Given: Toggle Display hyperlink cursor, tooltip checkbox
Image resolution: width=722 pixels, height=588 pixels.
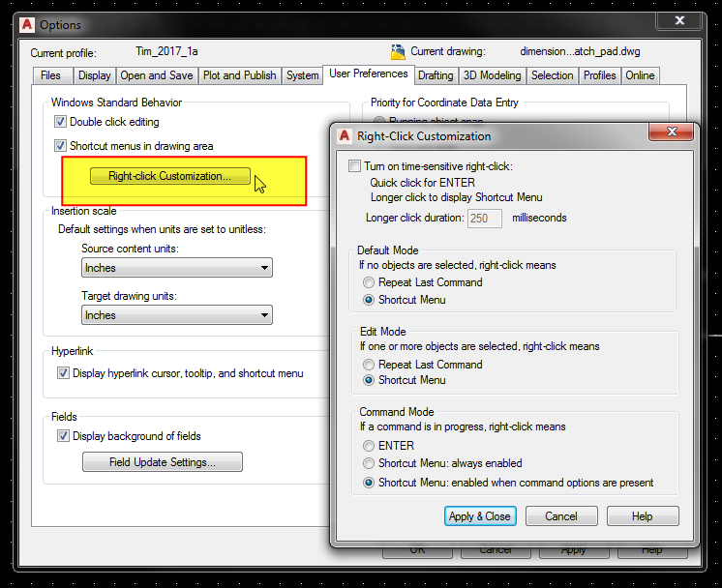Looking at the screenshot, I should coord(63,373).
